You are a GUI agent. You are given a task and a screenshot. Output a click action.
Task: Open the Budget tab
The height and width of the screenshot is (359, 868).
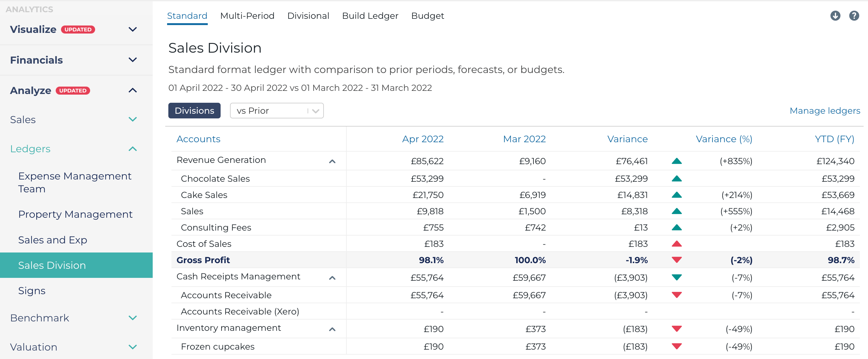pyautogui.click(x=427, y=16)
